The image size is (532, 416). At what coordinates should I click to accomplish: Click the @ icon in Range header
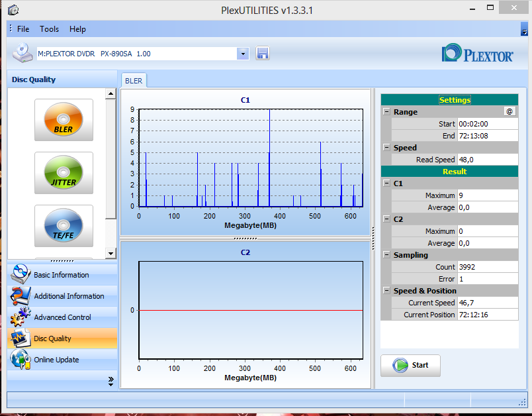coord(510,111)
